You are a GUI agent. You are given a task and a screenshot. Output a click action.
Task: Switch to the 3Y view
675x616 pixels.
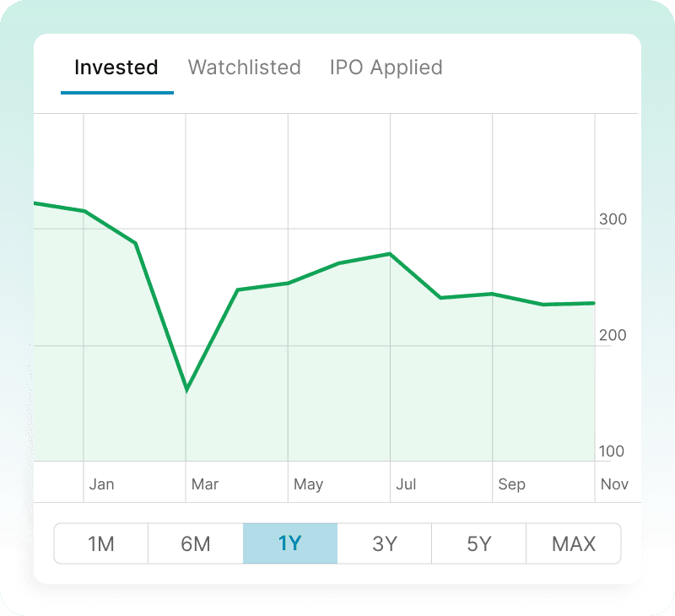pyautogui.click(x=384, y=543)
